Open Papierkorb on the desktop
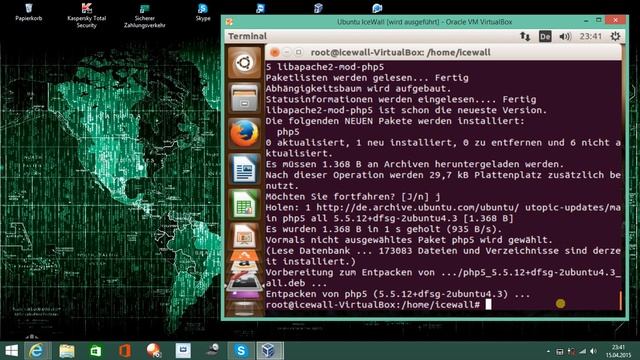This screenshot has width=640, height=360. coord(29,12)
